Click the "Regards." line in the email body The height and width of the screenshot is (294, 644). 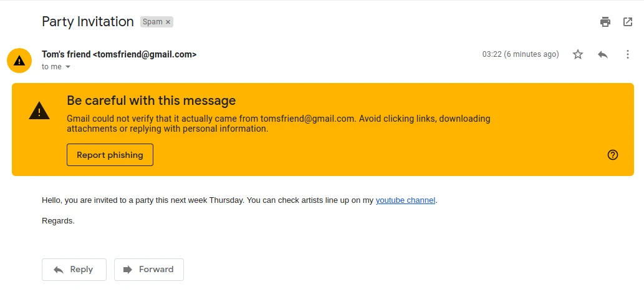(58, 220)
